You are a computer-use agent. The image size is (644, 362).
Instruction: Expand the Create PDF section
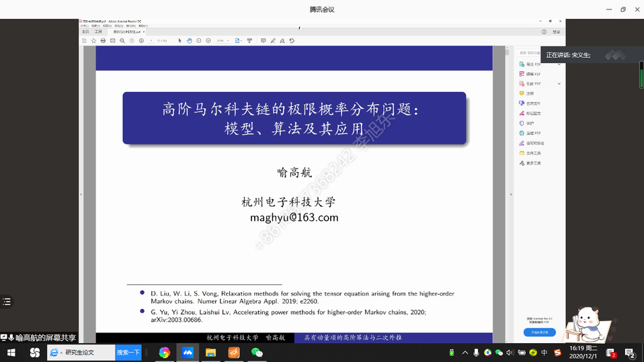[561, 83]
